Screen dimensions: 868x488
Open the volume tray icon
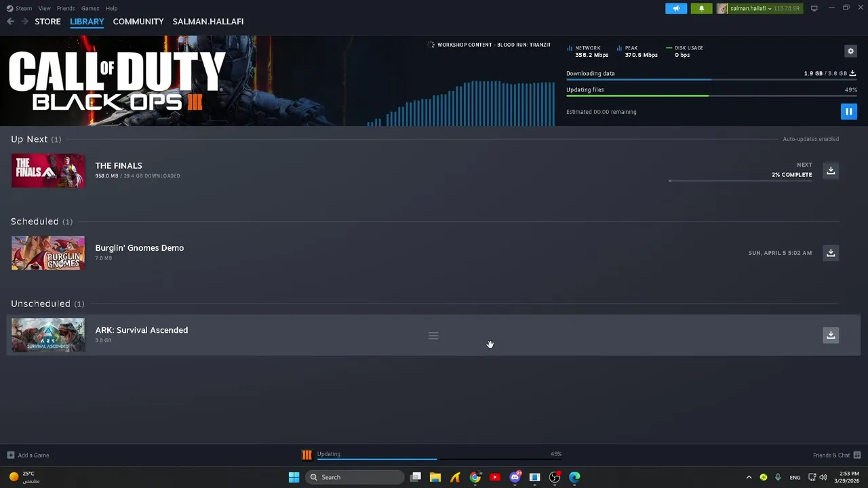tap(823, 477)
